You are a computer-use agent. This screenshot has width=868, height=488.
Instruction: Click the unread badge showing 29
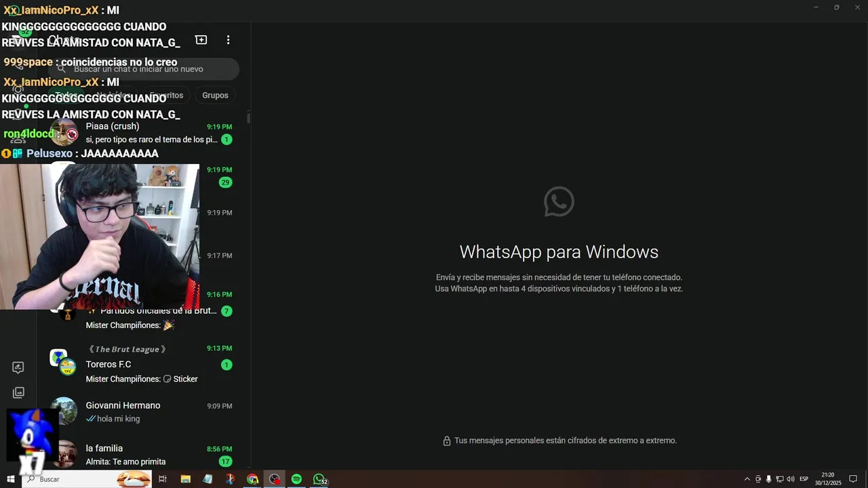[x=225, y=182]
